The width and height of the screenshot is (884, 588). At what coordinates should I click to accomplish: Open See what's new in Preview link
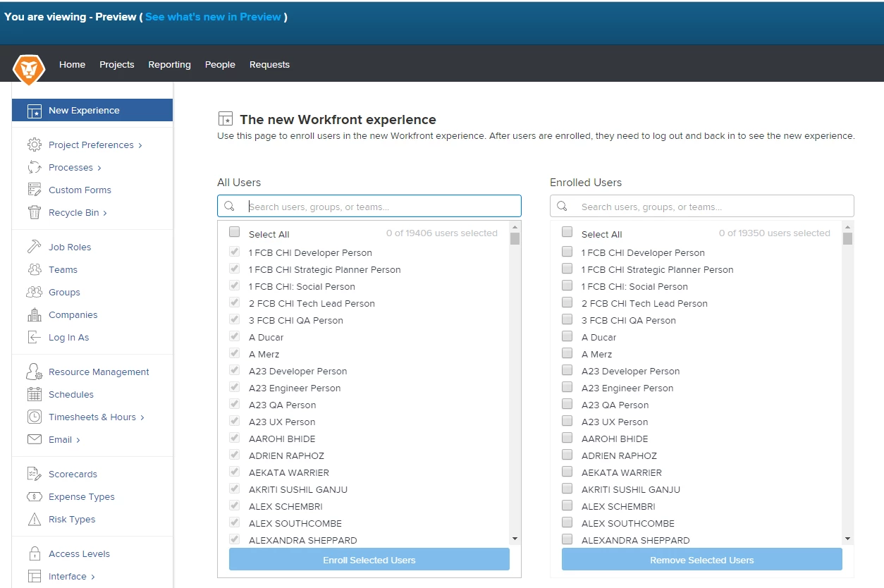tap(213, 17)
